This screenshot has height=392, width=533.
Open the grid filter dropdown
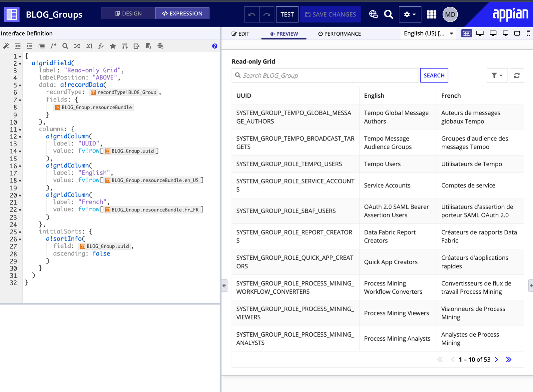(x=497, y=75)
